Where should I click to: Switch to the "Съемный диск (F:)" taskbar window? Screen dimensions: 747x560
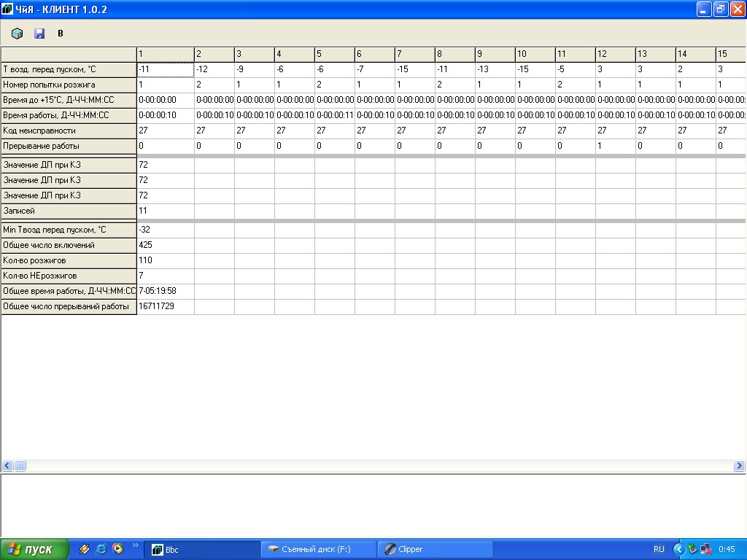pyautogui.click(x=319, y=550)
